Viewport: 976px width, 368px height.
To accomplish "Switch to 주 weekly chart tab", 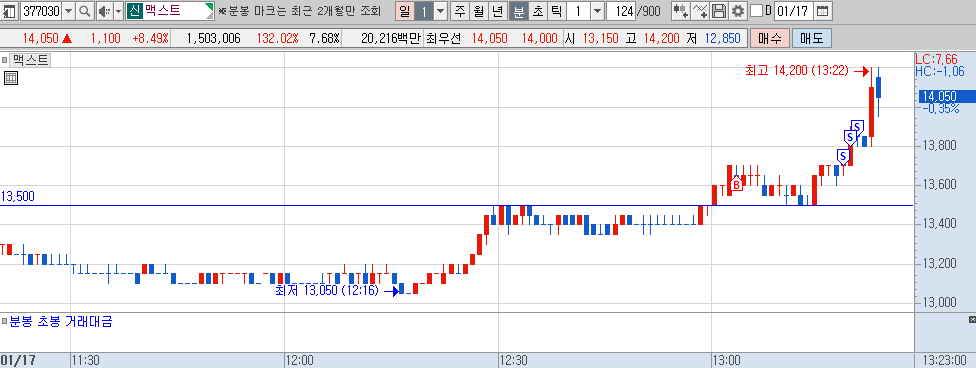I will tap(460, 11).
